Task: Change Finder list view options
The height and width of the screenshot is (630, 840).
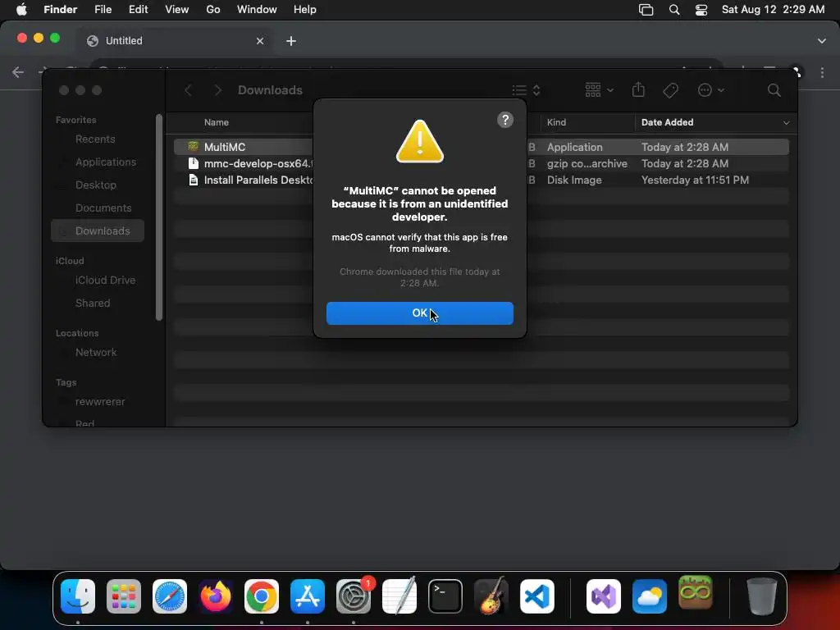Action: 526,90
